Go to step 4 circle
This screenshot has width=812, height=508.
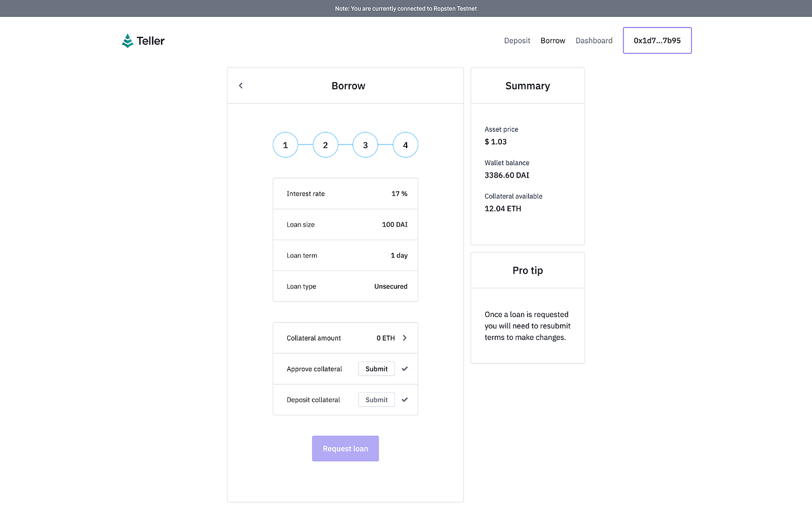click(x=405, y=145)
